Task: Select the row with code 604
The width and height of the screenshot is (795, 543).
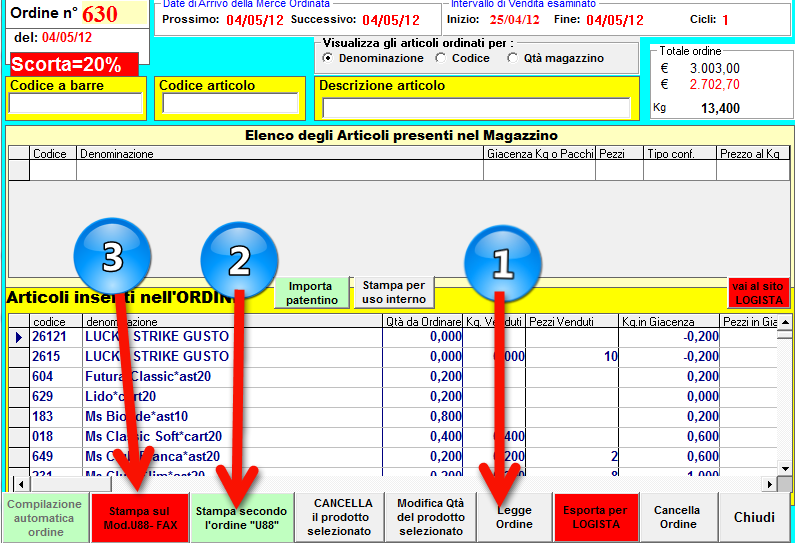Action: [x=393, y=377]
